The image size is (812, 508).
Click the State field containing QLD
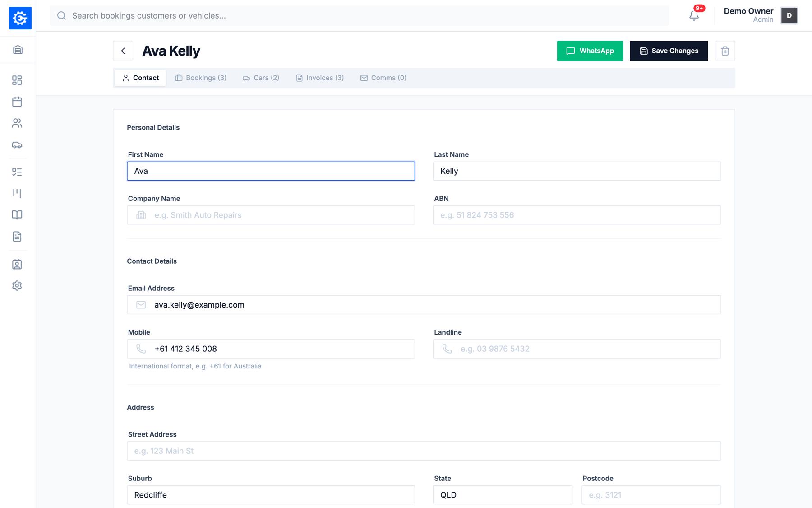click(x=503, y=495)
